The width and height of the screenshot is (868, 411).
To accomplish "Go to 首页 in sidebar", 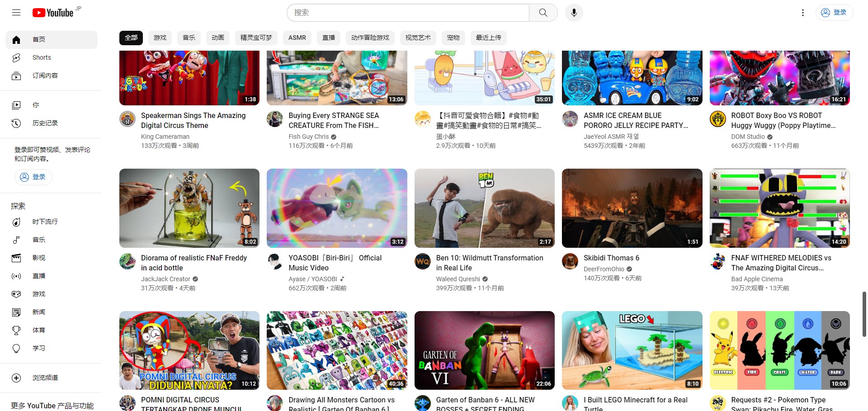I will pyautogui.click(x=52, y=40).
